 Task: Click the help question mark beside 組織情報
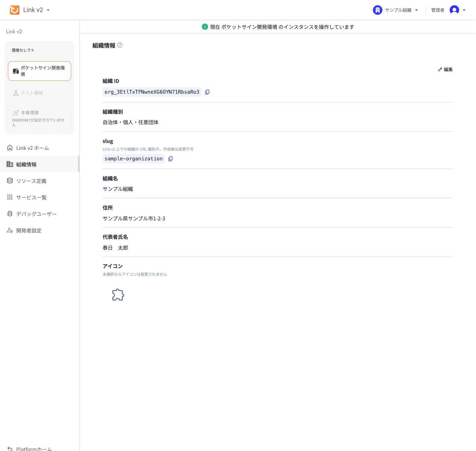point(120,45)
